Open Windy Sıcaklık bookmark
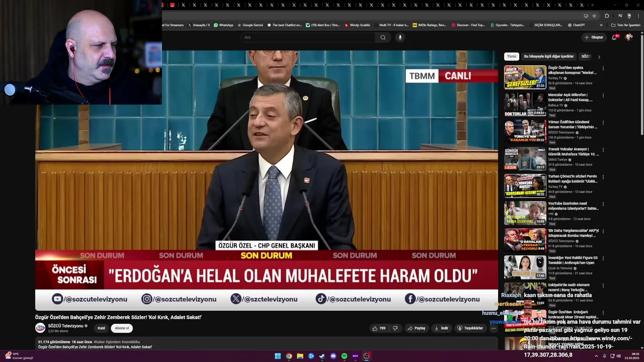The width and height of the screenshot is (644, 362). coord(357,25)
